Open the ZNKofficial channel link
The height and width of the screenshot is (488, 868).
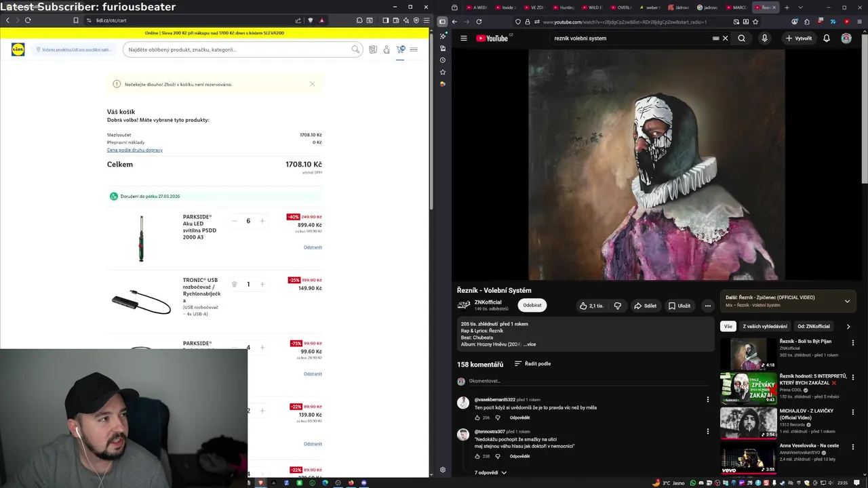coord(488,302)
